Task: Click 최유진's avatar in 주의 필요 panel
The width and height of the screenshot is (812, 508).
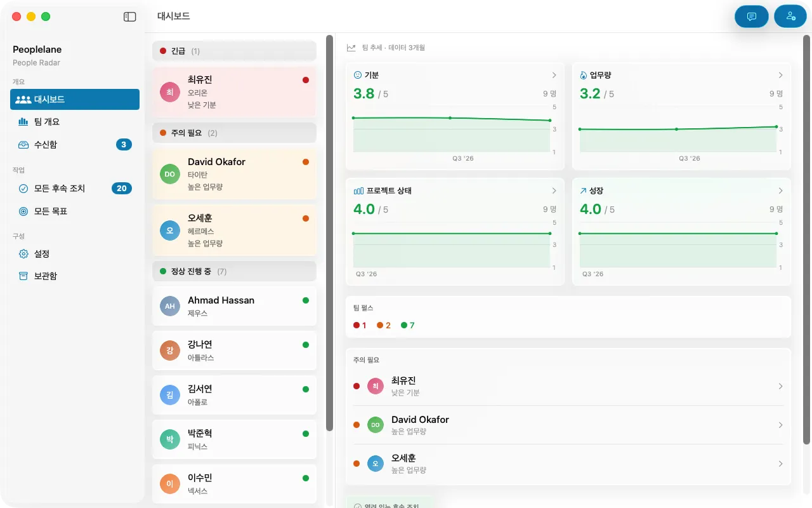Action: tap(376, 386)
